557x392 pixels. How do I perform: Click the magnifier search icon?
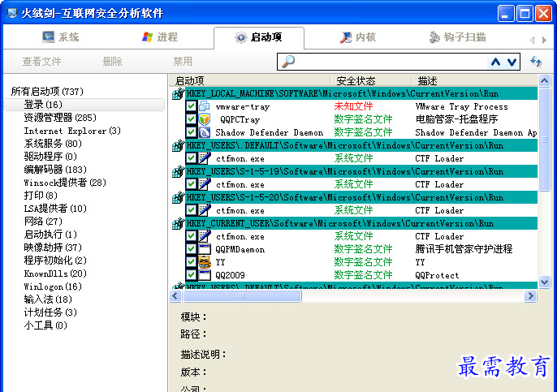(287, 62)
